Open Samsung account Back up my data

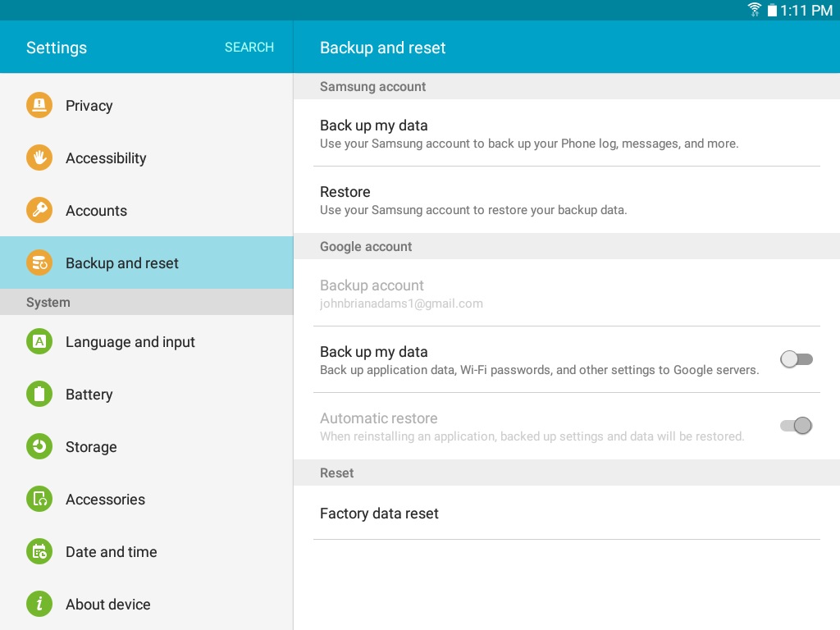pyautogui.click(x=567, y=133)
